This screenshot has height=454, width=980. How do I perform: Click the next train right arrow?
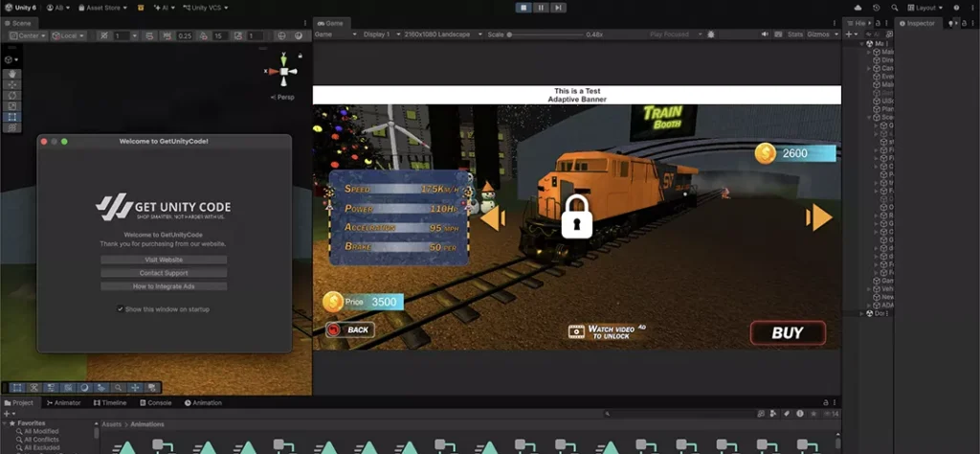(819, 217)
